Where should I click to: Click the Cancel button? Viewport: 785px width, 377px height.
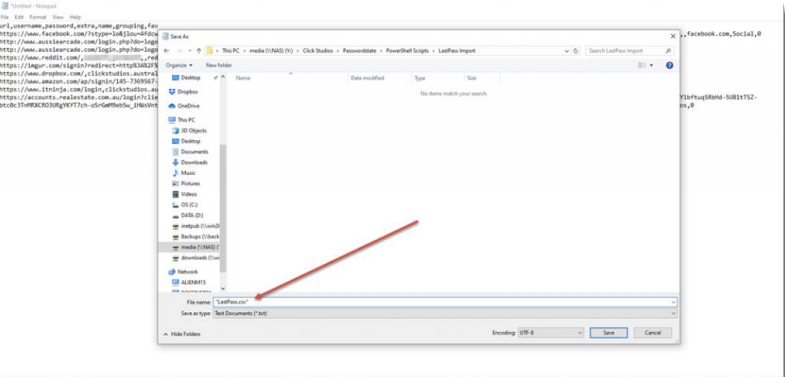tap(653, 333)
